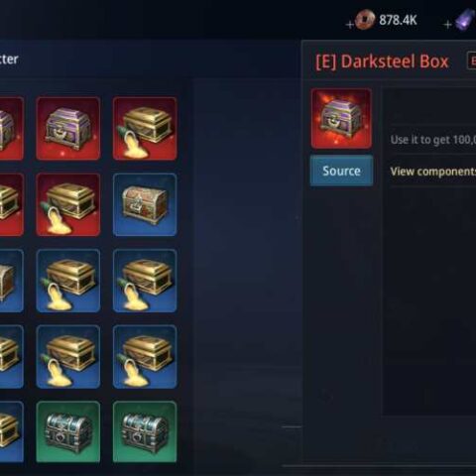Select the partially visible purple chest in the first row
Viewport: 476px width, 476px height.
[12, 128]
